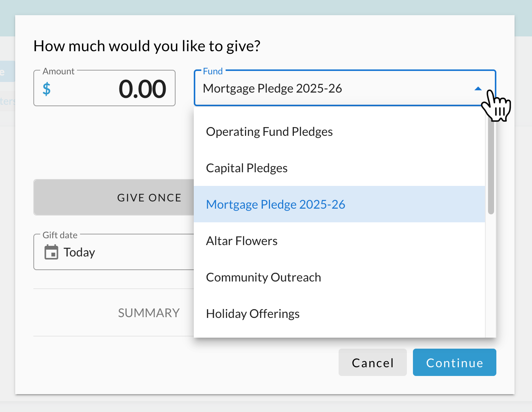Click the Summary section label

[149, 313]
